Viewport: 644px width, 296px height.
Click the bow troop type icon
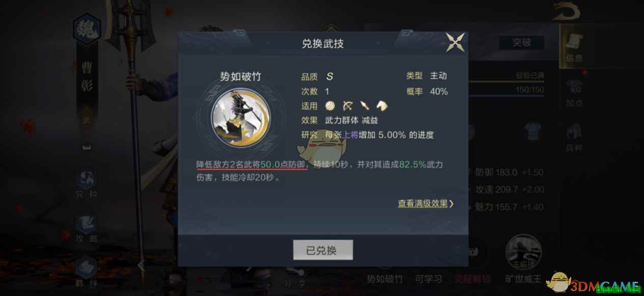coord(348,105)
